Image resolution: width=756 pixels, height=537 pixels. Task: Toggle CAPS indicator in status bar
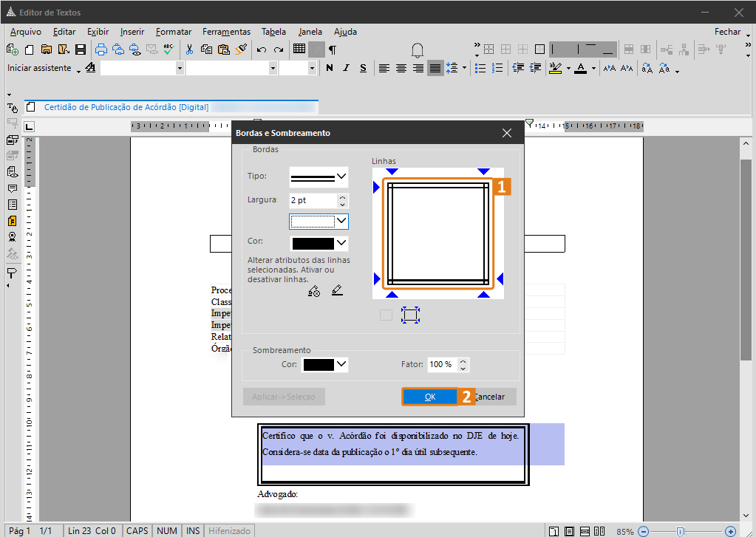click(x=137, y=531)
